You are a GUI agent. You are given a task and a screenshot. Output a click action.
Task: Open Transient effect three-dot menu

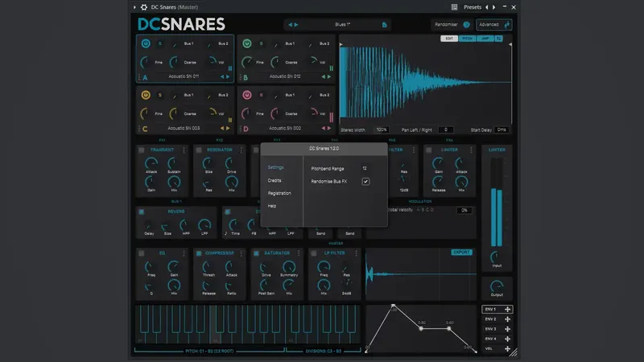[x=184, y=150]
